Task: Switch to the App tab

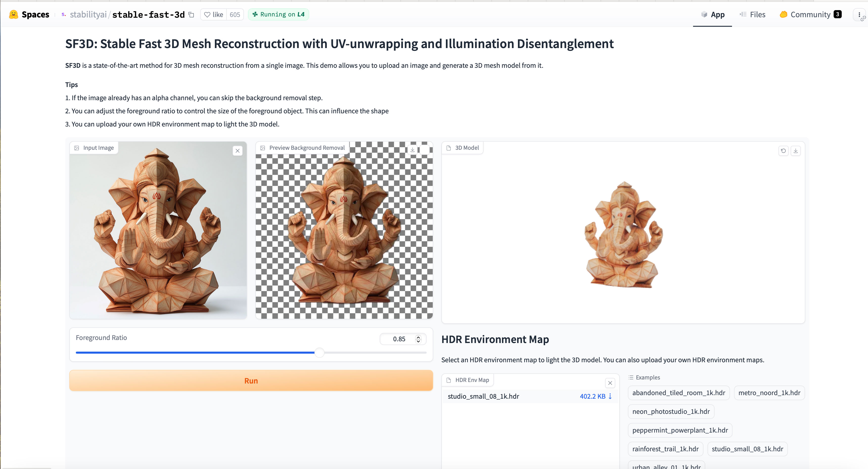Action: coord(712,14)
